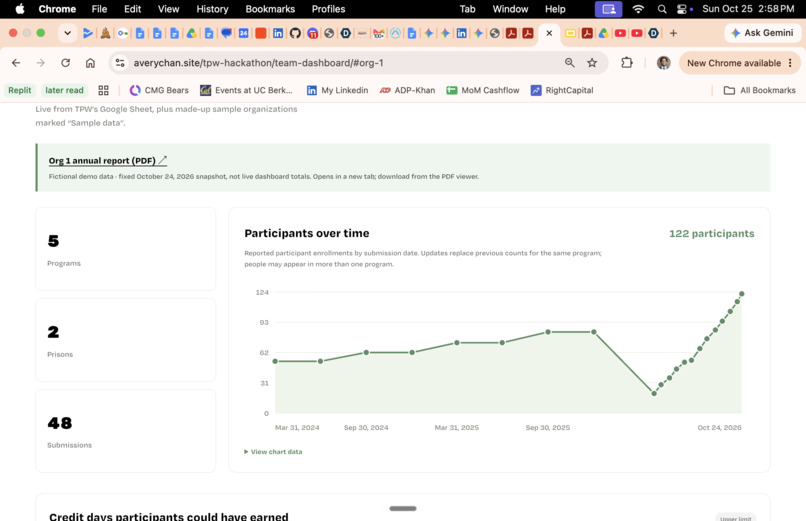This screenshot has height=521, width=806.
Task: Bookmark this page with star icon
Action: coord(592,63)
